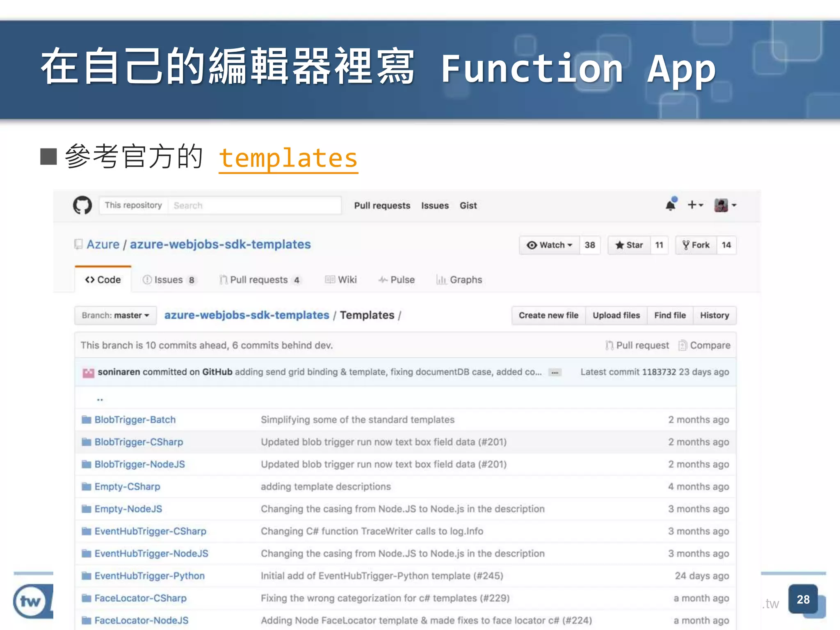This screenshot has height=630, width=840.
Task: Open the plus create-new dropdown
Action: click(695, 205)
